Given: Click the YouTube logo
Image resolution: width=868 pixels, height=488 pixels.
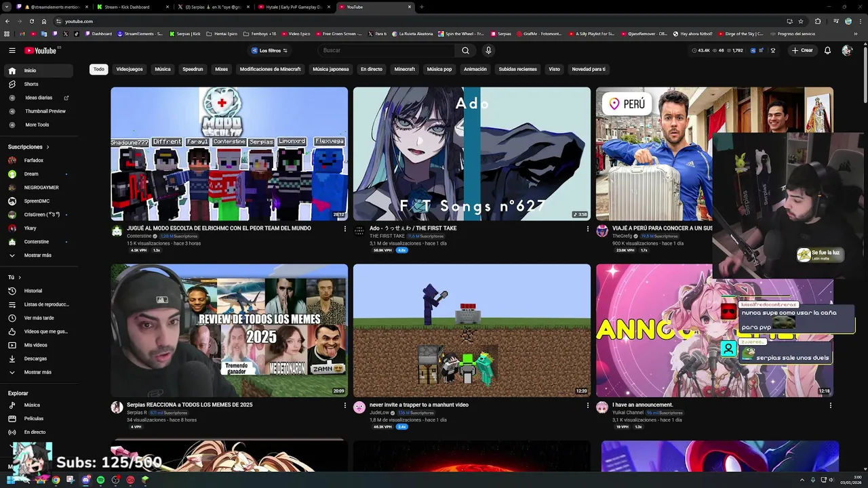Looking at the screenshot, I should (x=41, y=50).
